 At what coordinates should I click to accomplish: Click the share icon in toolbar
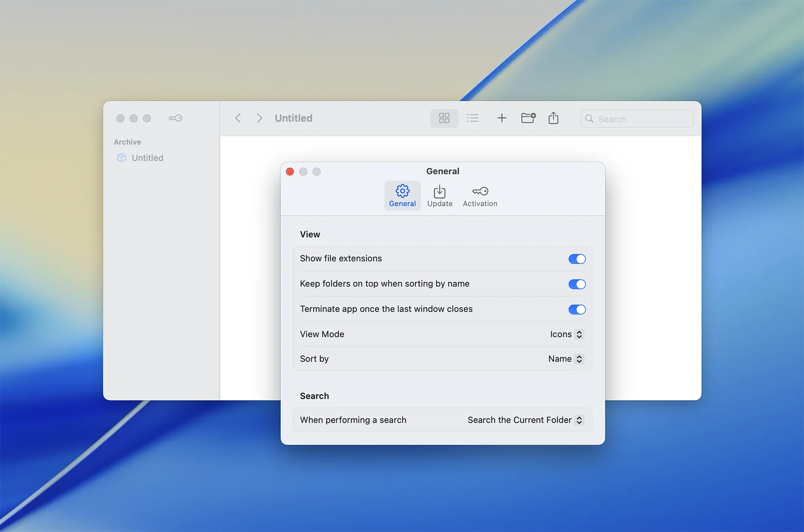click(x=553, y=118)
